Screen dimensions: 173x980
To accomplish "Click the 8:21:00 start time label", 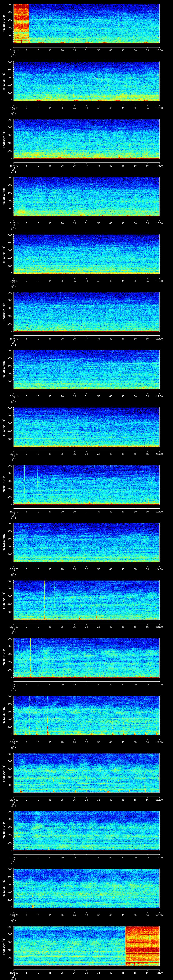I will click(x=14, y=454).
